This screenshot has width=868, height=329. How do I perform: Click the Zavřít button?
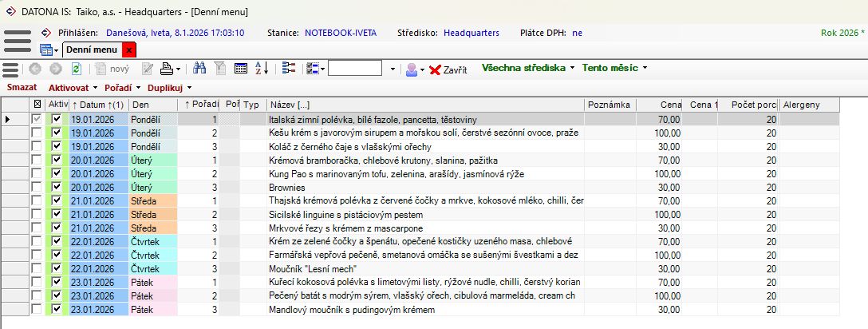pos(448,69)
